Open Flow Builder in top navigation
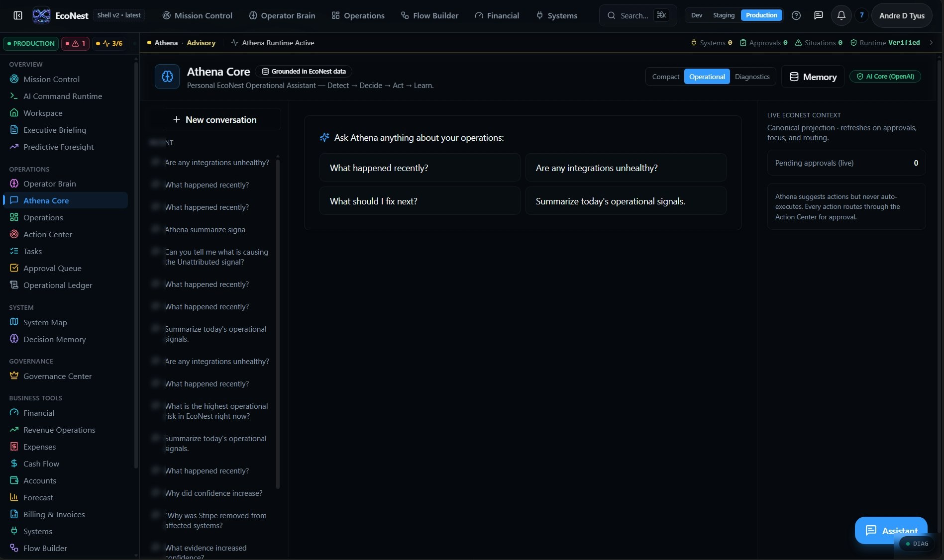Screen dimensions: 944x560 coord(430,15)
